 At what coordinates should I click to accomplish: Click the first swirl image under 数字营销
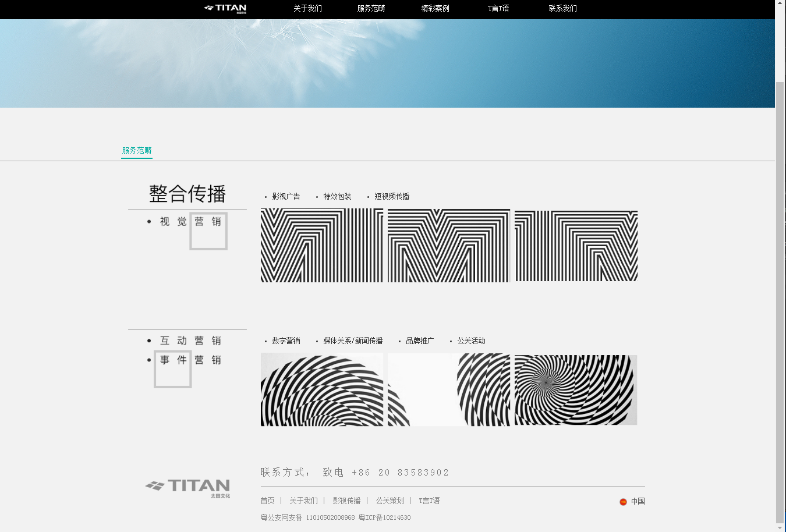tap(322, 389)
